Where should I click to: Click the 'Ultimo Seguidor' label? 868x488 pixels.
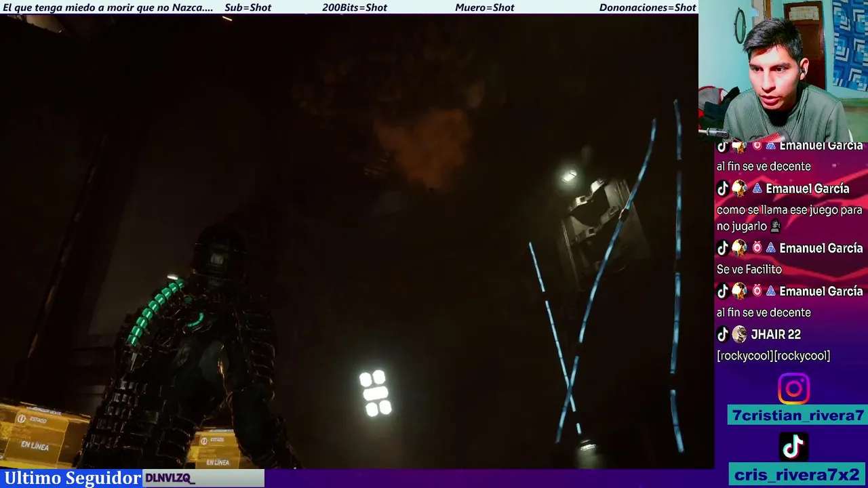pos(73,478)
